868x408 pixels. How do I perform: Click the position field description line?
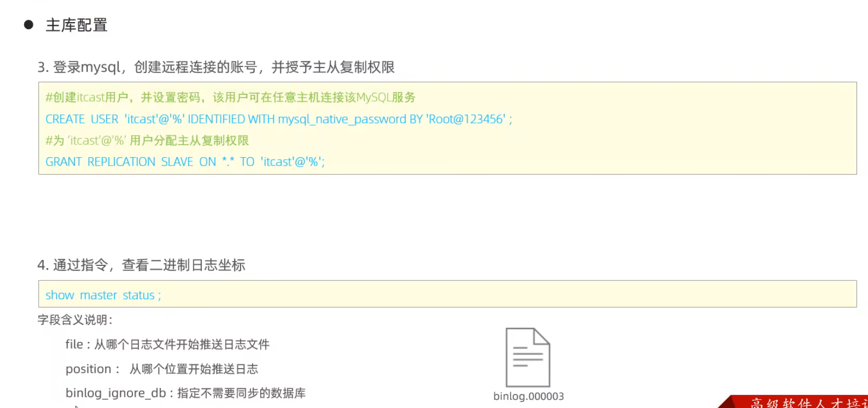162,369
